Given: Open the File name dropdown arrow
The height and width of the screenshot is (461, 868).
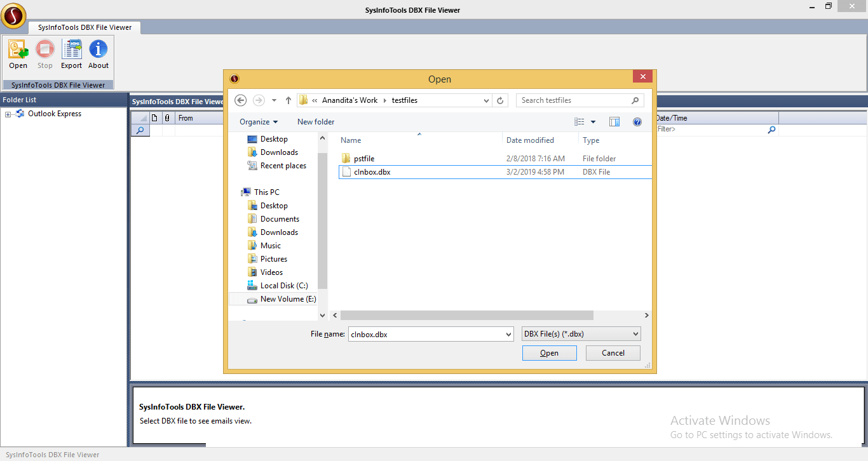Looking at the screenshot, I should [x=508, y=334].
